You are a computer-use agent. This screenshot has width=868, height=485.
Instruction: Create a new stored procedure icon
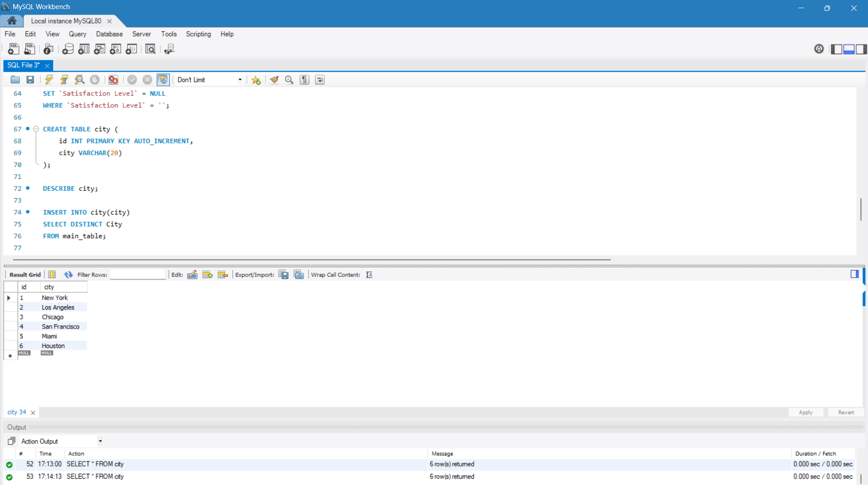[x=115, y=49]
